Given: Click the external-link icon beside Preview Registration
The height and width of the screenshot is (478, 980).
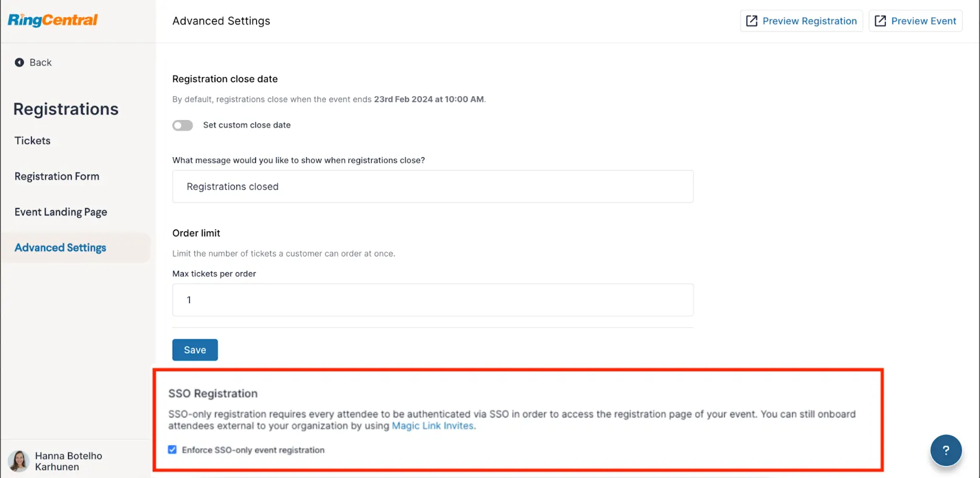Looking at the screenshot, I should coord(752,21).
